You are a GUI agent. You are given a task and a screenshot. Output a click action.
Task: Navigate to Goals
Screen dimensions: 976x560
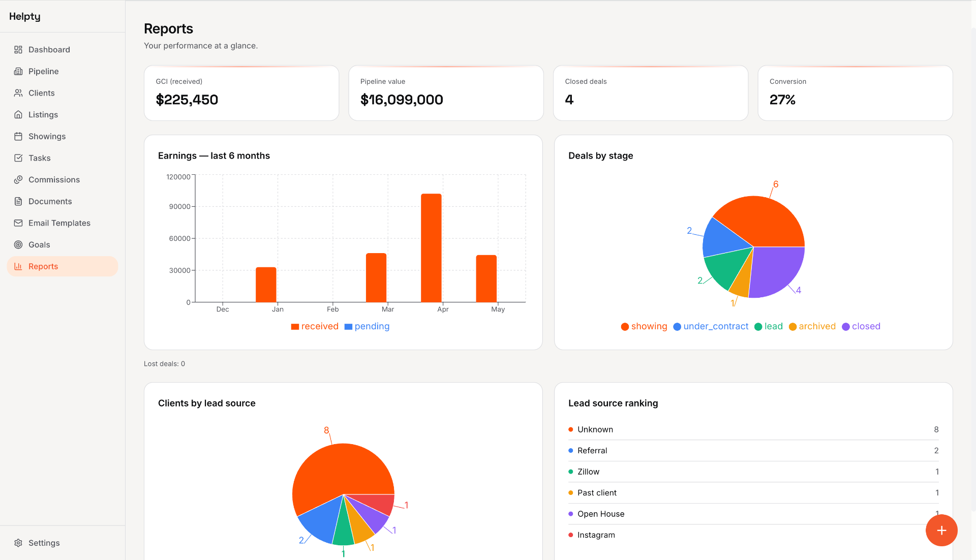tap(63, 245)
